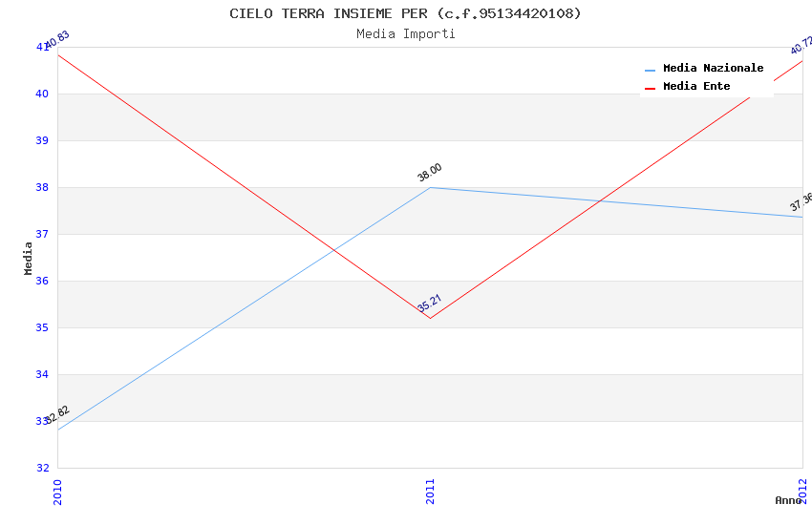Click the 2010 x-axis tick label
812x525 pixels.
(x=57, y=492)
